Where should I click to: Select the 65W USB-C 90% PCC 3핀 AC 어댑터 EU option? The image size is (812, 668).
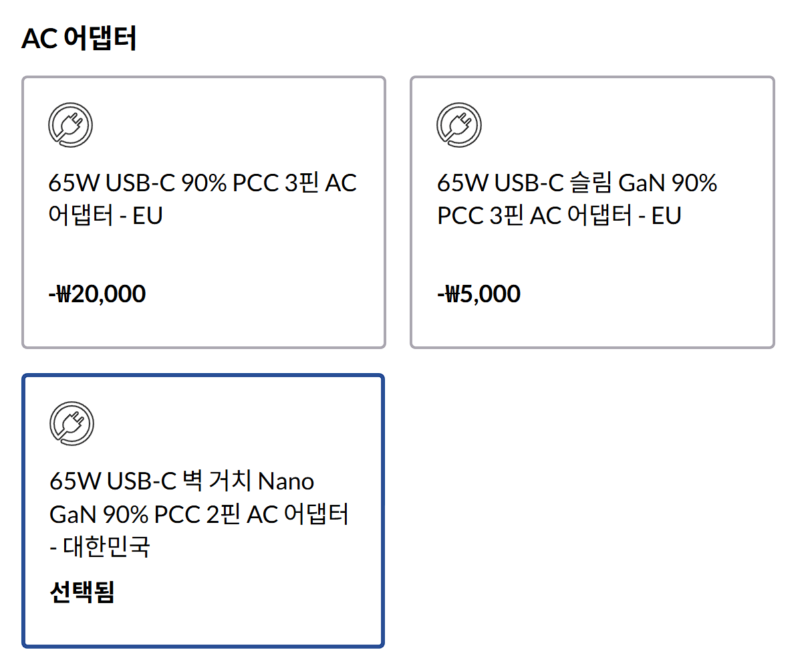204,211
